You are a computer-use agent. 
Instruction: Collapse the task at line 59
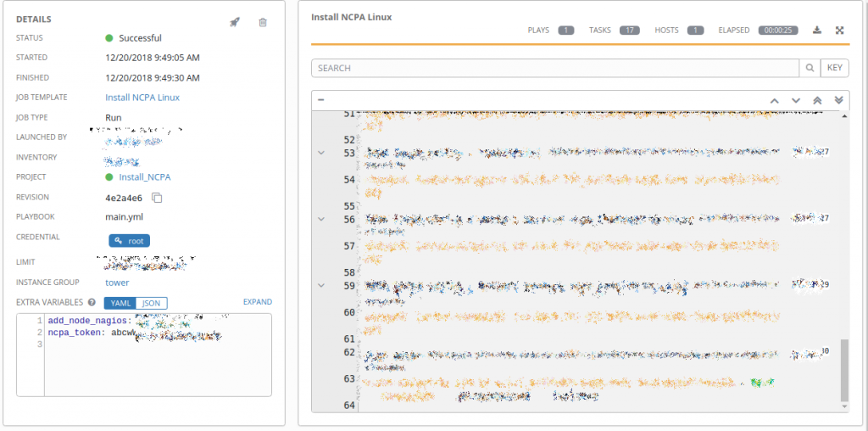321,285
